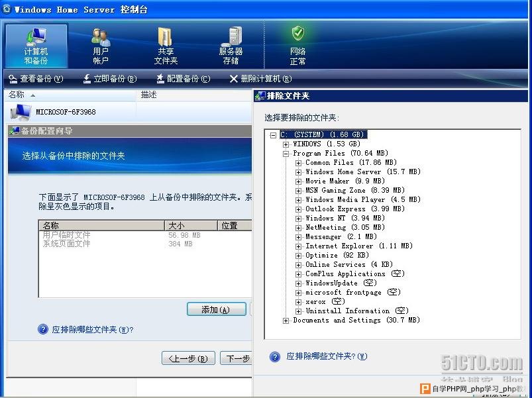Expand the MSN Gaming Zone folder node
Image resolution: width=532 pixels, height=398 pixels.
pyautogui.click(x=298, y=191)
